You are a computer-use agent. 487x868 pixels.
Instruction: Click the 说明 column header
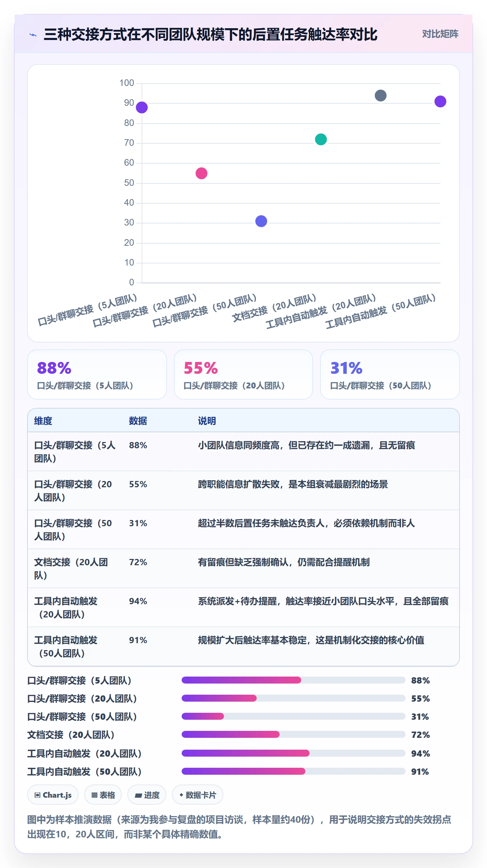pos(207,421)
